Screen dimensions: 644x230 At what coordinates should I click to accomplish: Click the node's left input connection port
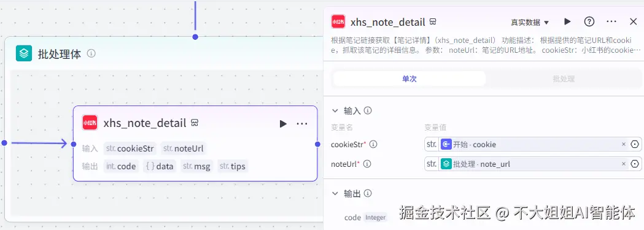pos(74,144)
